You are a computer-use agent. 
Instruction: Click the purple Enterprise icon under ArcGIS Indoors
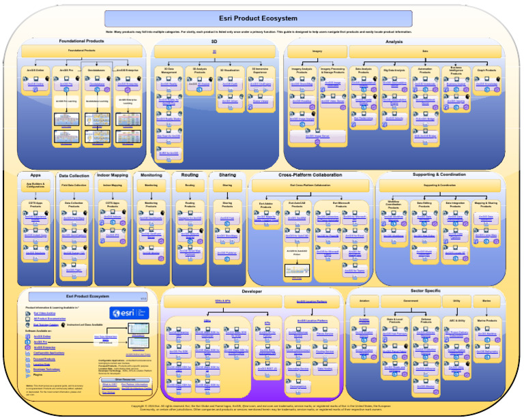pos(123,223)
